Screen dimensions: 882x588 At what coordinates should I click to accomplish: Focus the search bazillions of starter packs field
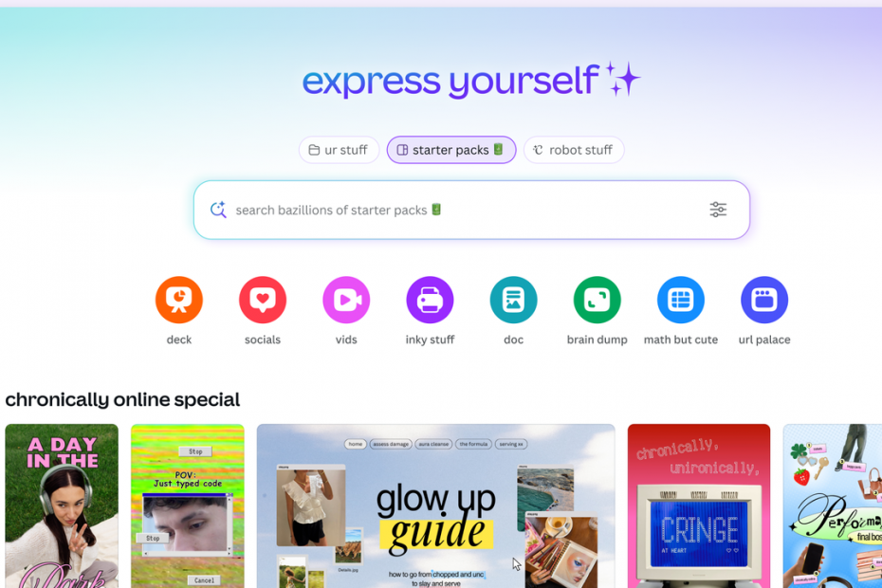coord(471,210)
